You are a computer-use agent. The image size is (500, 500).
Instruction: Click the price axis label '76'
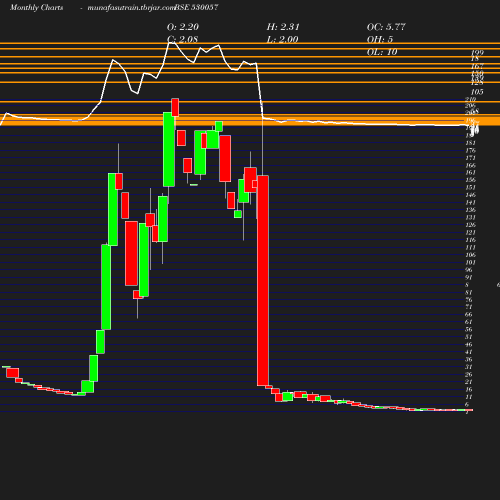(x=469, y=300)
